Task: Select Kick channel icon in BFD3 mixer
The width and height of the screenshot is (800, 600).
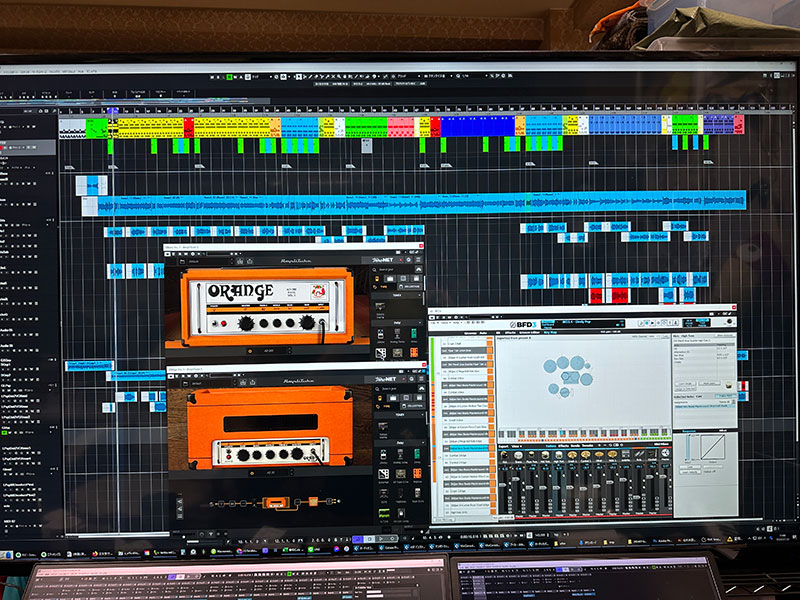Action: point(505,456)
